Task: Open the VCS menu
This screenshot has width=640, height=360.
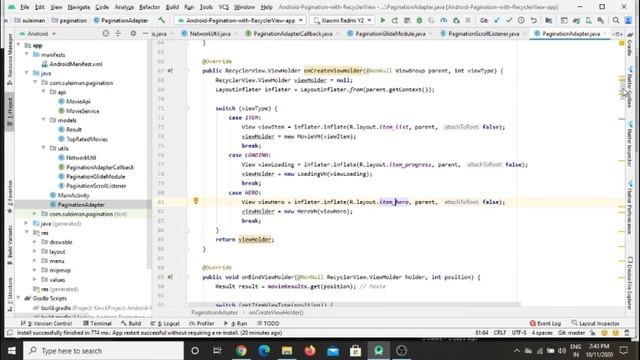Action: pos(224,7)
